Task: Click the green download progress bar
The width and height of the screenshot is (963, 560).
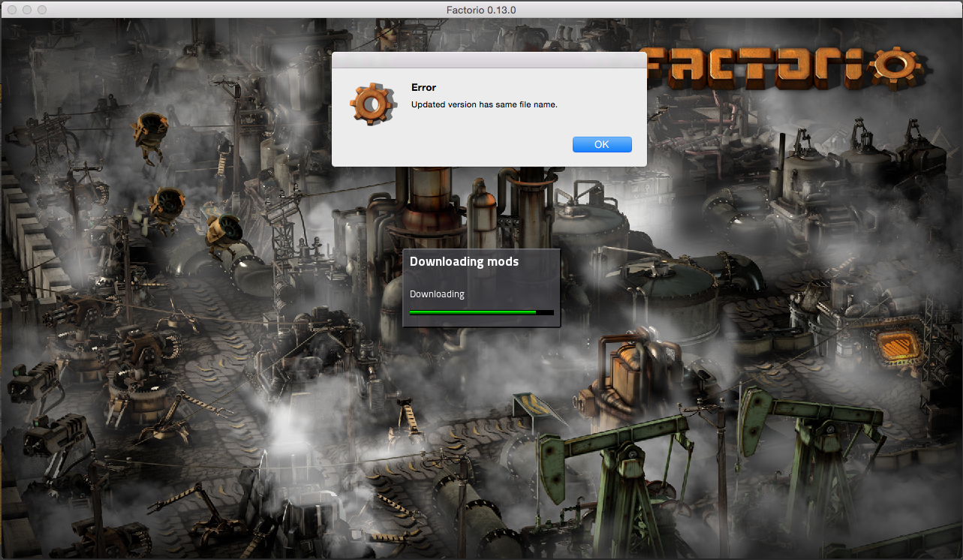Action: [472, 312]
